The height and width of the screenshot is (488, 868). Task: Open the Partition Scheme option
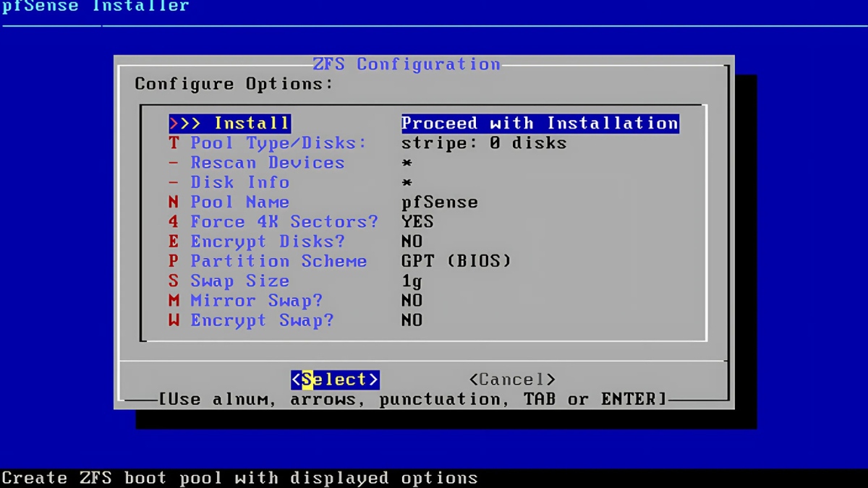pyautogui.click(x=268, y=261)
